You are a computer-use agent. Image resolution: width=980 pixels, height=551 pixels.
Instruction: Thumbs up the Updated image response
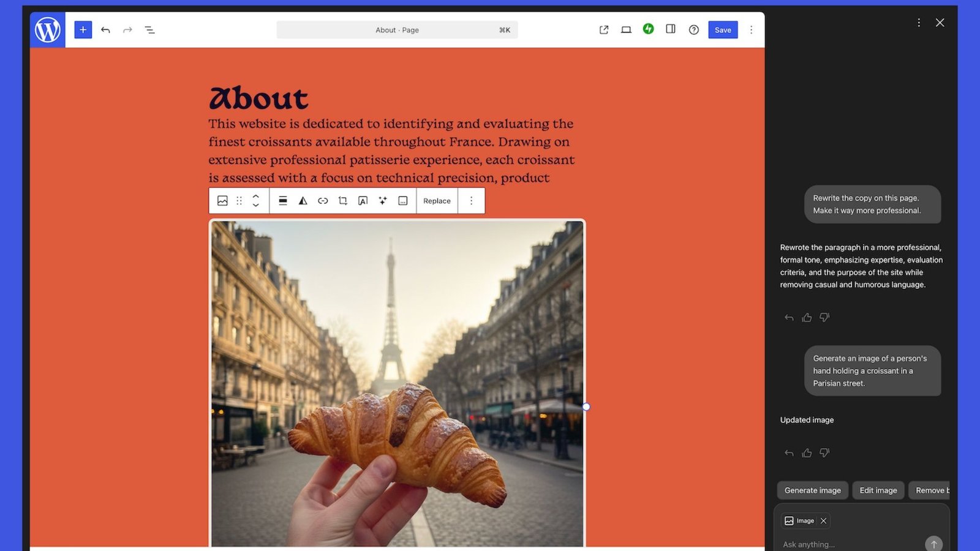pos(807,453)
